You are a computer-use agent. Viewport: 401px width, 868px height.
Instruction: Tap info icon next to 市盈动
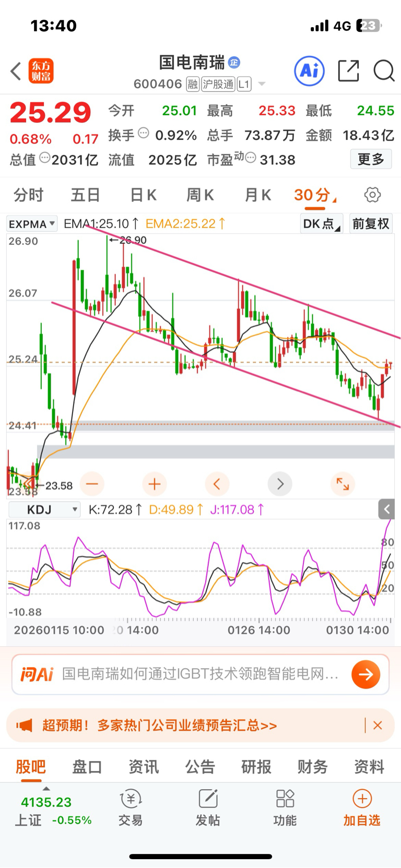251,157
